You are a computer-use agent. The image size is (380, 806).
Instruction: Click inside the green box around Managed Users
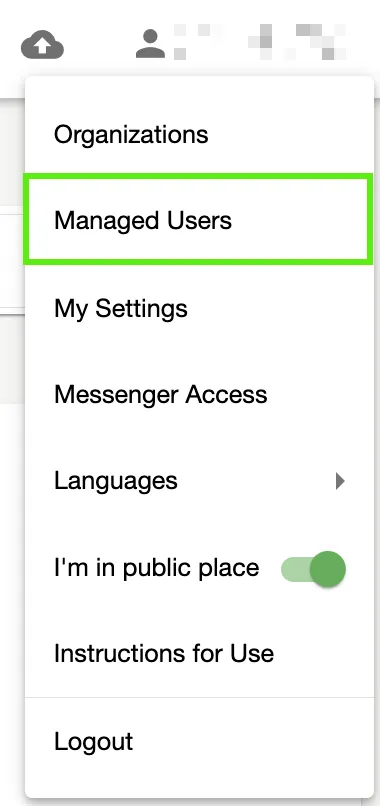pos(199,219)
